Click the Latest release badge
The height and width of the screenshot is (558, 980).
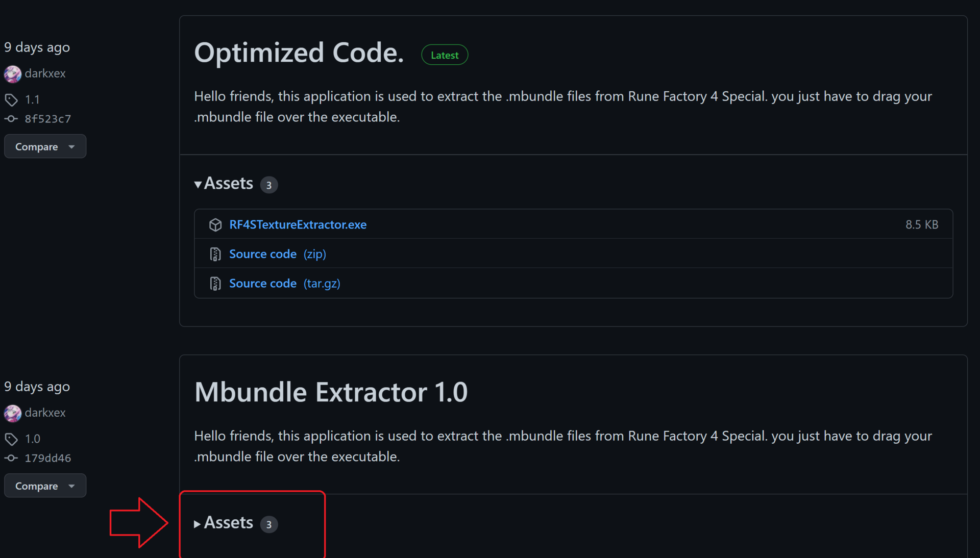coord(445,55)
